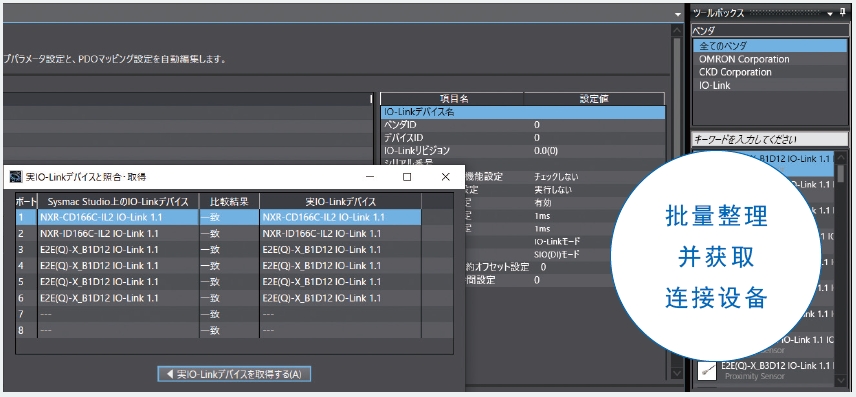The image size is (856, 397).
Task: Click the ベンダID property row
Action: 523,125
